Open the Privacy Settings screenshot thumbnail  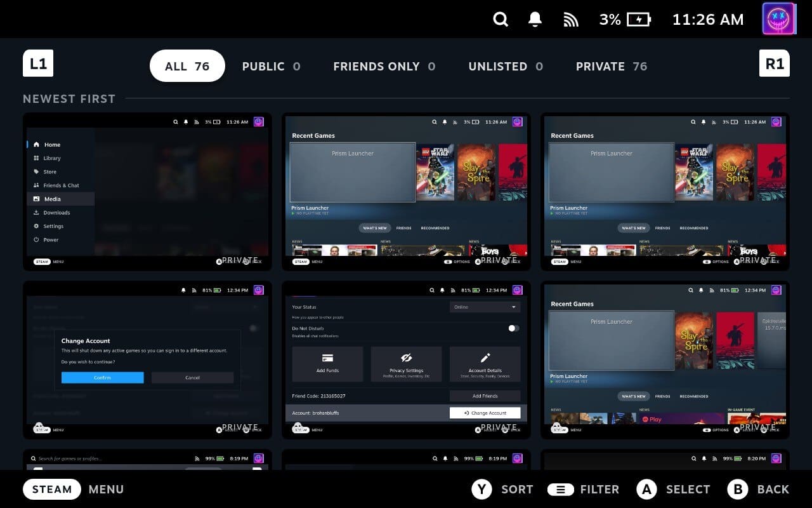(x=406, y=359)
